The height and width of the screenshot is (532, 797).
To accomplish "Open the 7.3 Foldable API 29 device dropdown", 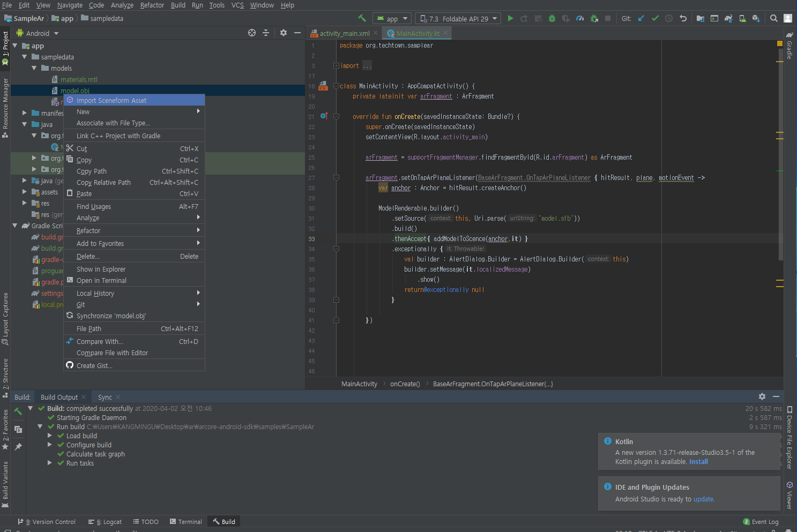I will (x=458, y=19).
